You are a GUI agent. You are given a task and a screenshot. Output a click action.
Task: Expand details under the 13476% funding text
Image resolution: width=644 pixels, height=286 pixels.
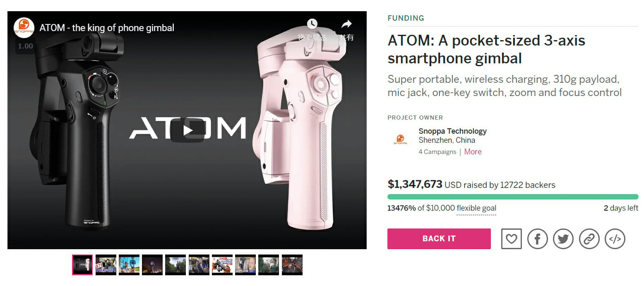click(476, 208)
